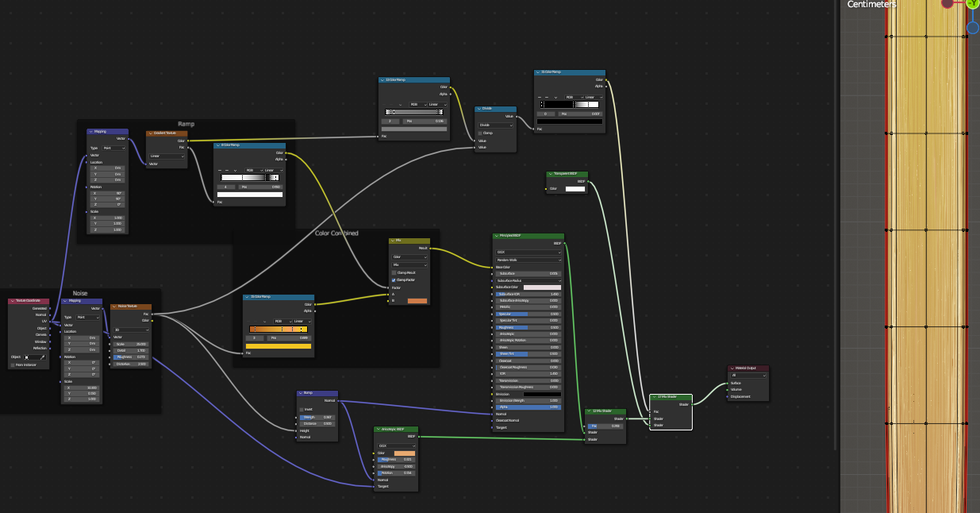
Task: Click the orange B color swatch on Mix node
Action: pos(417,301)
